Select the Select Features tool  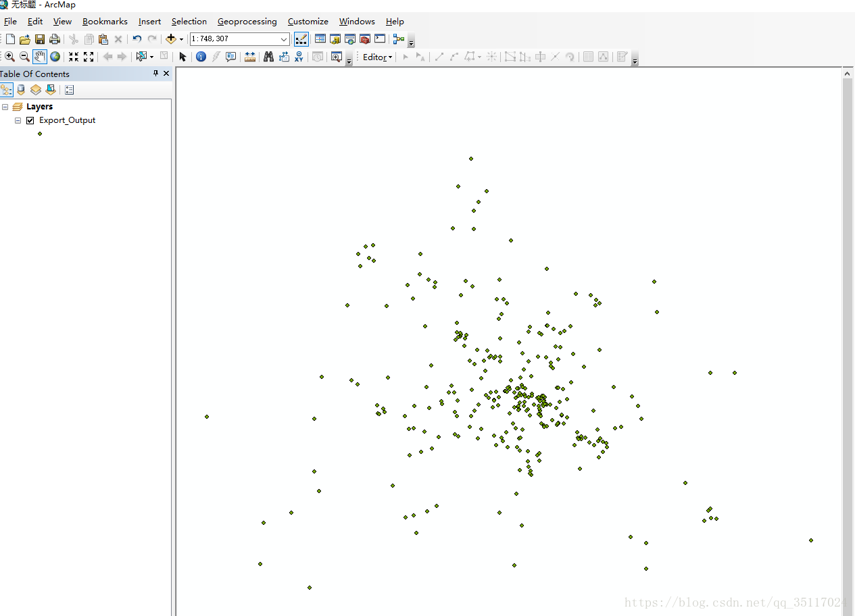(141, 57)
